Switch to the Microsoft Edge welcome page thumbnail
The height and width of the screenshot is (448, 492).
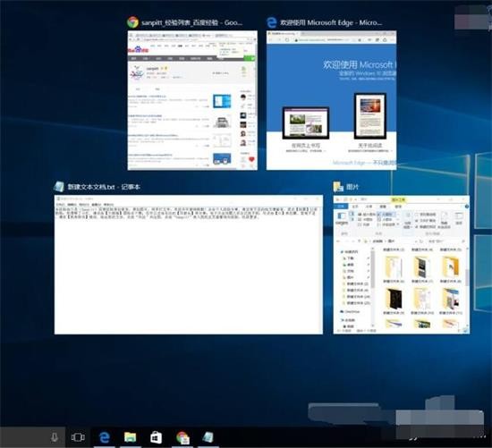(331, 100)
